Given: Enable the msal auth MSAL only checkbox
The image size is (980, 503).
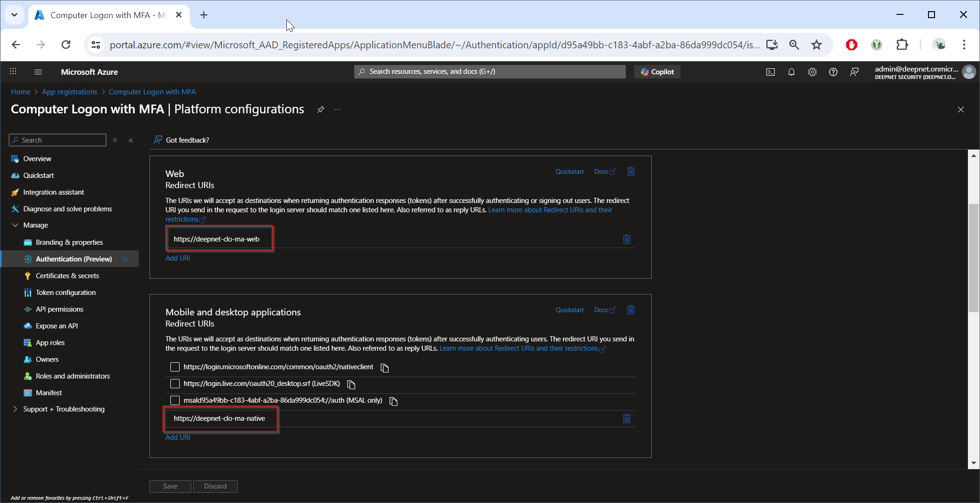Looking at the screenshot, I should click(x=175, y=400).
